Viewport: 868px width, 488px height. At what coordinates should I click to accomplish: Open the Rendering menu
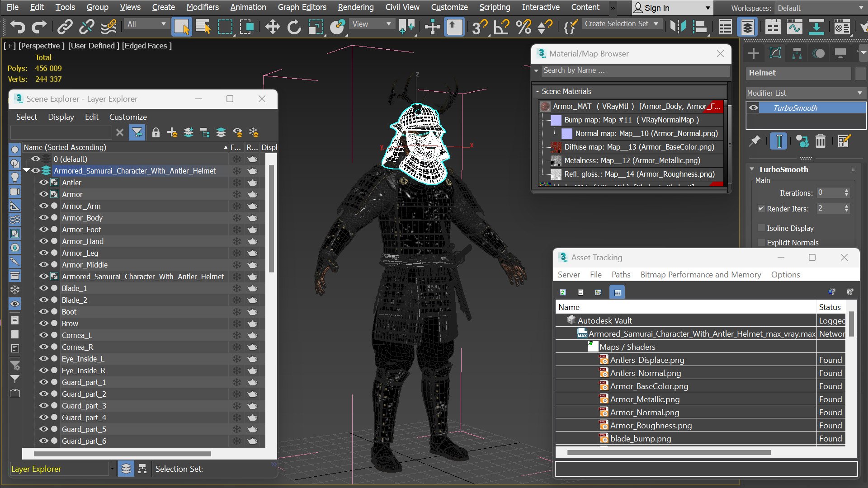(x=356, y=7)
